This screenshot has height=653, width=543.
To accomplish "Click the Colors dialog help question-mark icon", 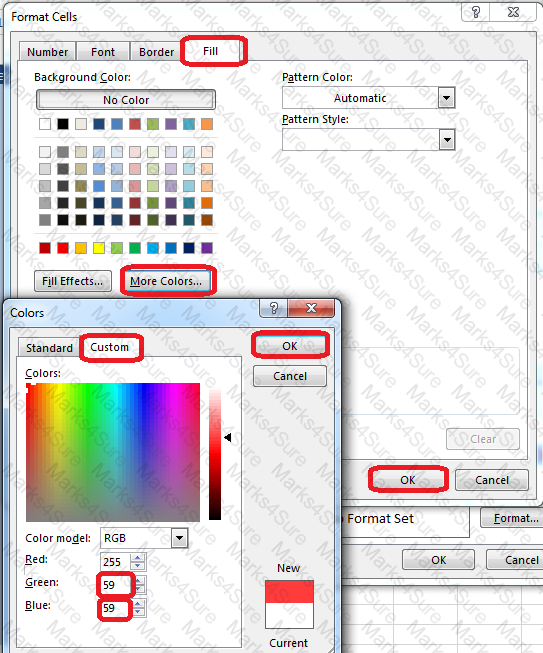I will pos(274,308).
